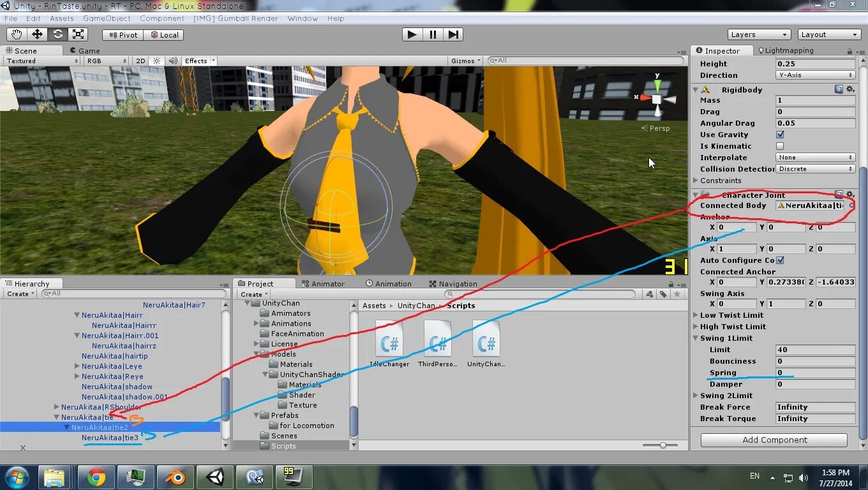
Task: Click Project favorites star icon
Action: pyautogui.click(x=677, y=294)
